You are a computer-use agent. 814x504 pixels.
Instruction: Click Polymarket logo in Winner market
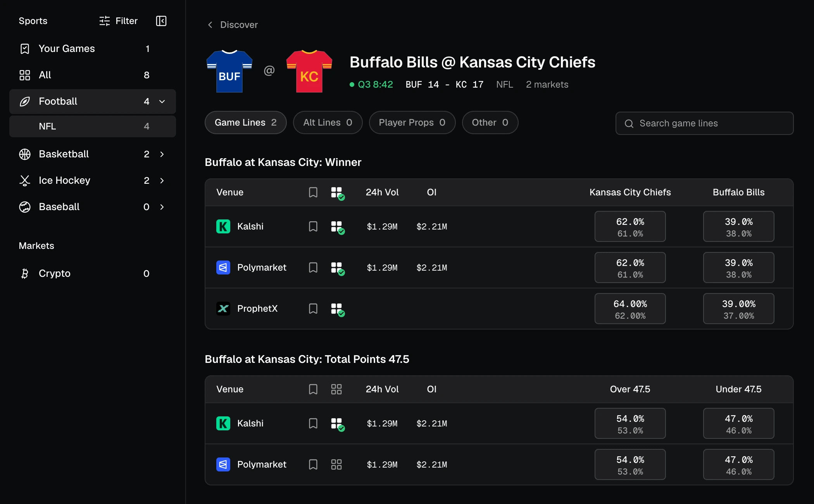pyautogui.click(x=223, y=268)
